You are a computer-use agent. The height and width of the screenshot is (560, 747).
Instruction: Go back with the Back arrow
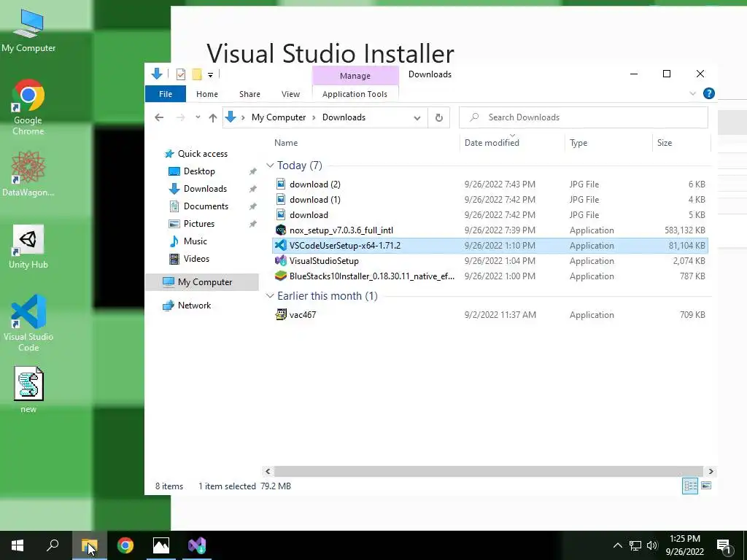159,117
